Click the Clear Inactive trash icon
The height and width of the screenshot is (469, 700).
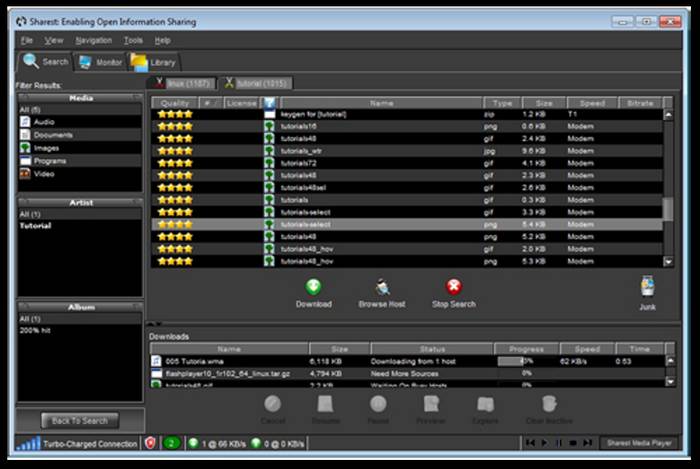pyautogui.click(x=549, y=404)
